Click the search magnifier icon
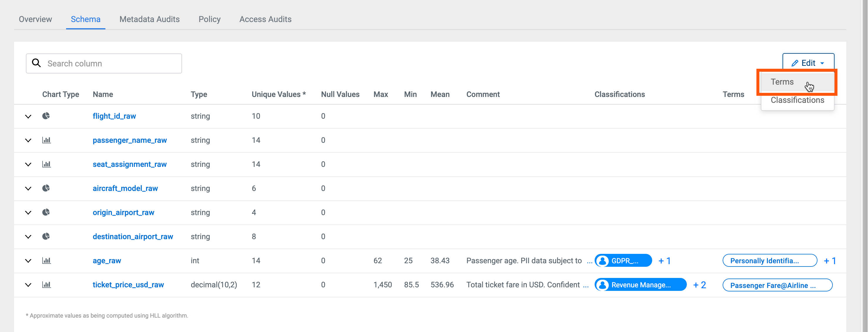Image resolution: width=868 pixels, height=332 pixels. (x=36, y=63)
